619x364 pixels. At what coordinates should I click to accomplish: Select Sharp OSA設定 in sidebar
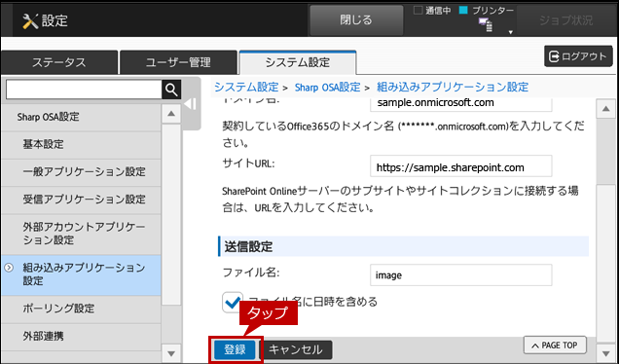point(81,117)
